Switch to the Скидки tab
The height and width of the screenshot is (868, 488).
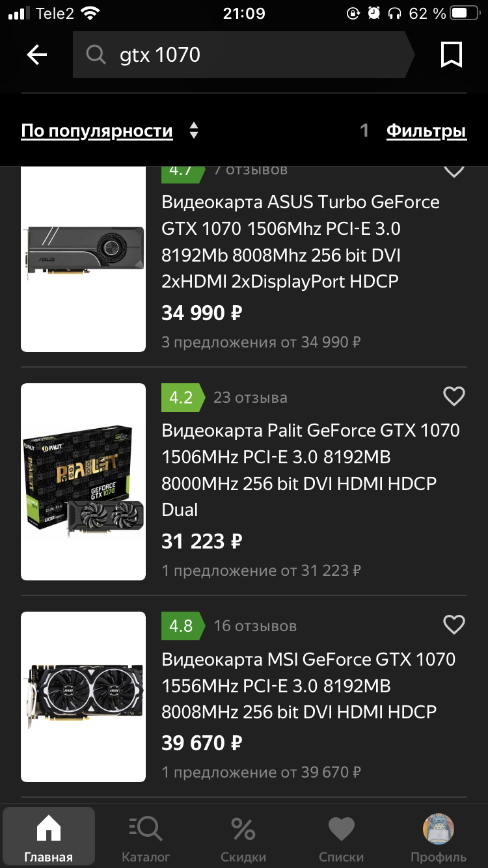243,838
